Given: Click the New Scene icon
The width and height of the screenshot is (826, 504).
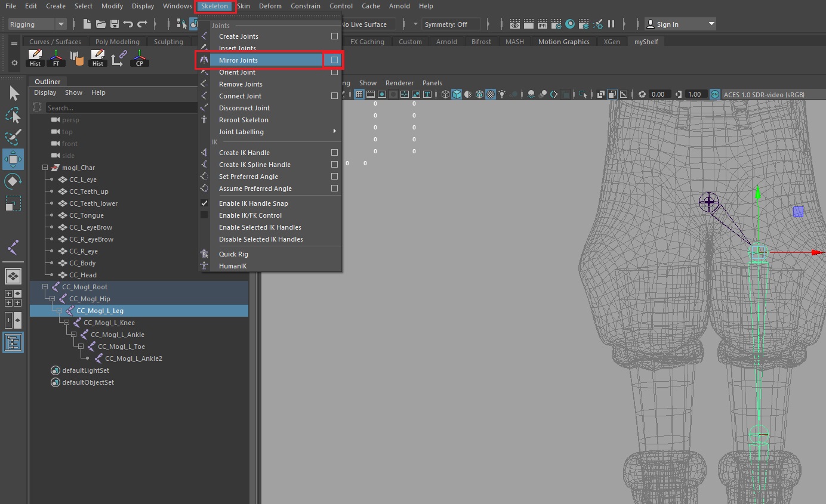Looking at the screenshot, I should point(87,24).
